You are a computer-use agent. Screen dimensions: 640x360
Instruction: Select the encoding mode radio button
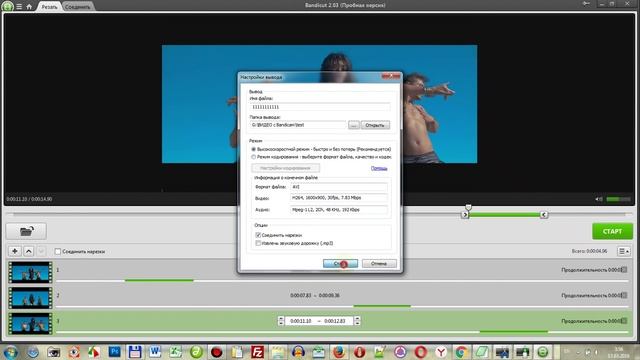click(x=253, y=157)
